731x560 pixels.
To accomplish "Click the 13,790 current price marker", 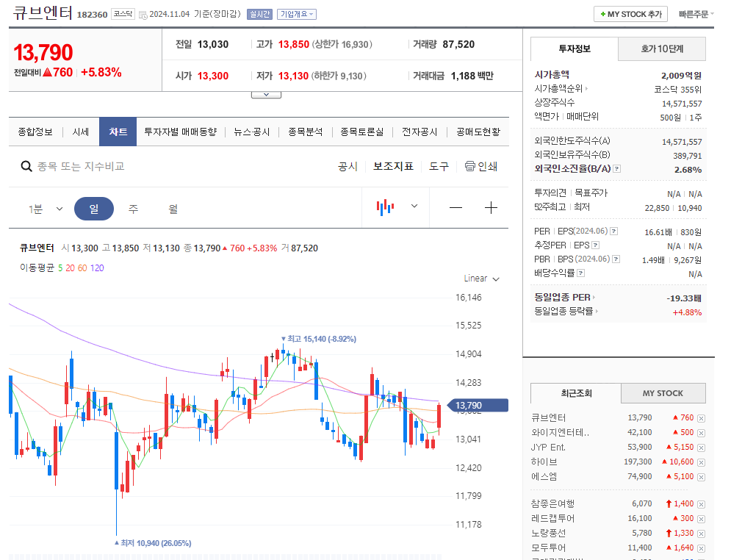I will point(478,405).
